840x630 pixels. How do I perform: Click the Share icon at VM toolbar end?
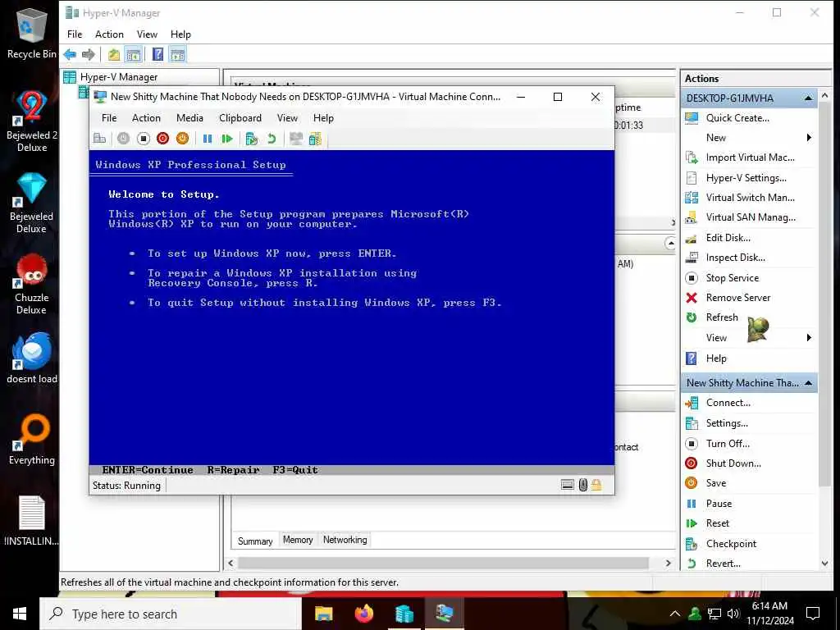click(315, 139)
